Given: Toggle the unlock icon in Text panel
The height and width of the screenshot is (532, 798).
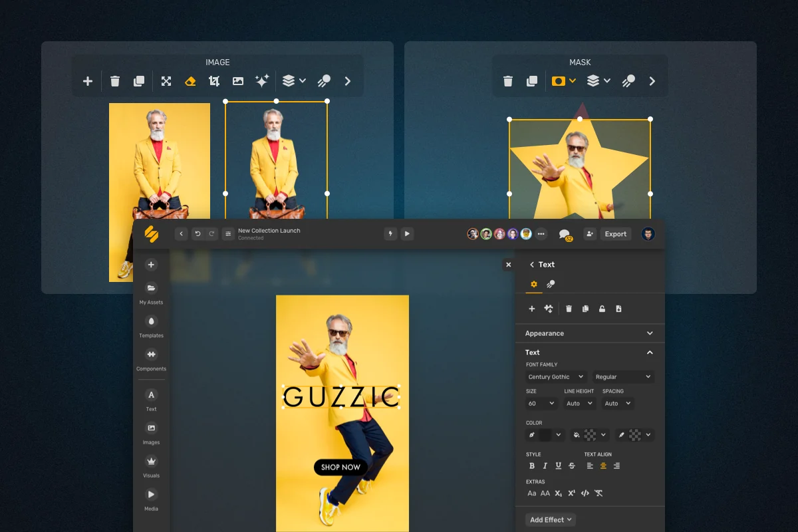Looking at the screenshot, I should click(602, 309).
